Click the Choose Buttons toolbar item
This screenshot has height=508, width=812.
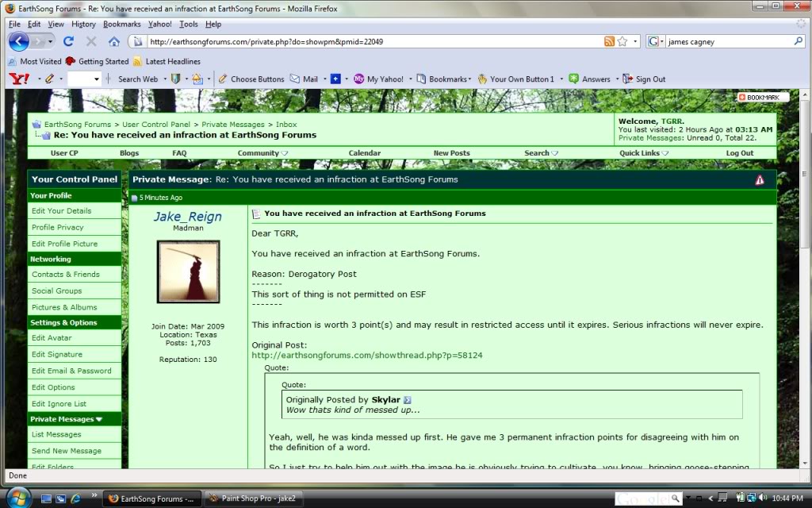coord(251,79)
